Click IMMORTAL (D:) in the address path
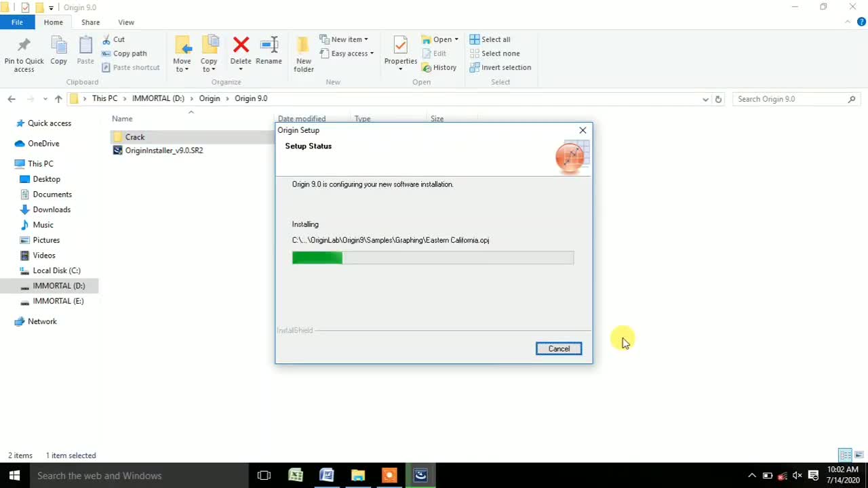The image size is (868, 488). pyautogui.click(x=158, y=98)
